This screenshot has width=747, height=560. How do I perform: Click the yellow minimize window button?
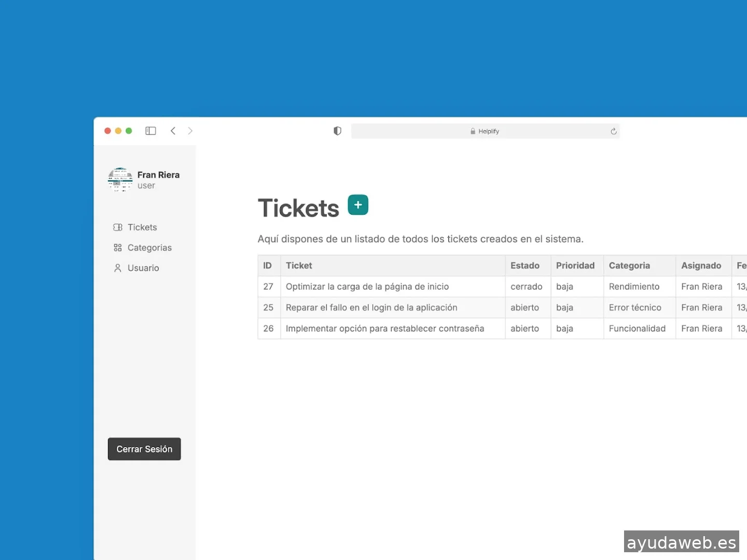[118, 131]
